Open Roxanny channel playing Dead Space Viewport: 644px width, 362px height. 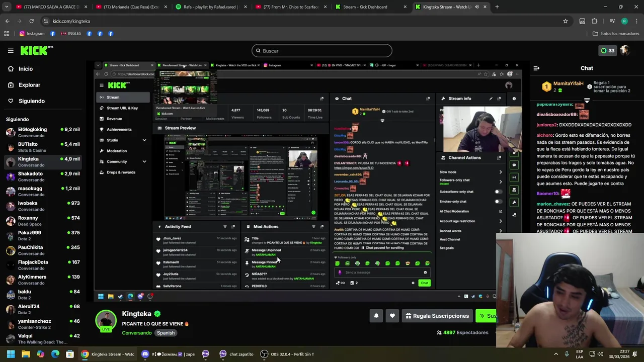point(43,221)
